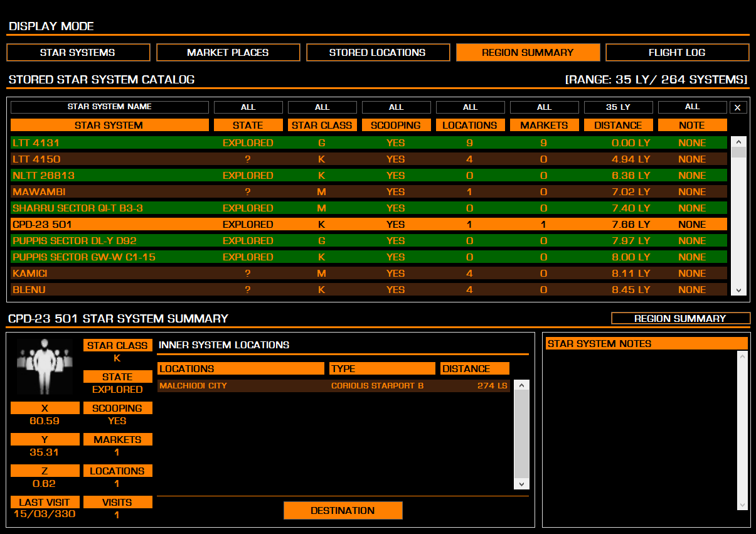
Task: Select the PUPPIS SECTOR DL-Y D92 row
Action: (x=369, y=240)
